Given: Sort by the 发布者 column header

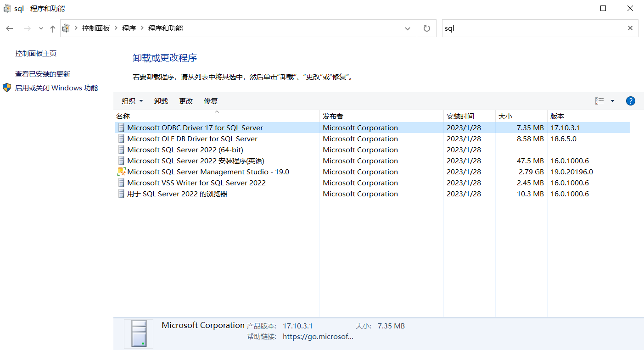Looking at the screenshot, I should [x=381, y=117].
